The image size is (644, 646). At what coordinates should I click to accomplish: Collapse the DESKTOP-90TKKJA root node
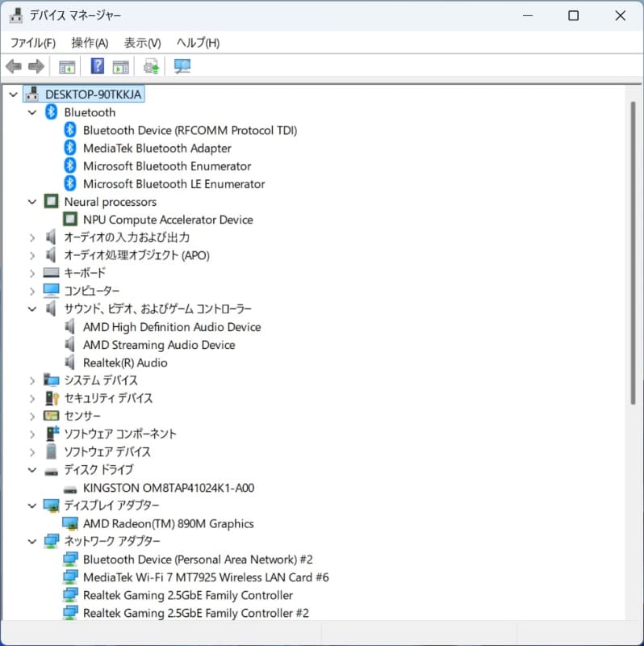coord(13,94)
